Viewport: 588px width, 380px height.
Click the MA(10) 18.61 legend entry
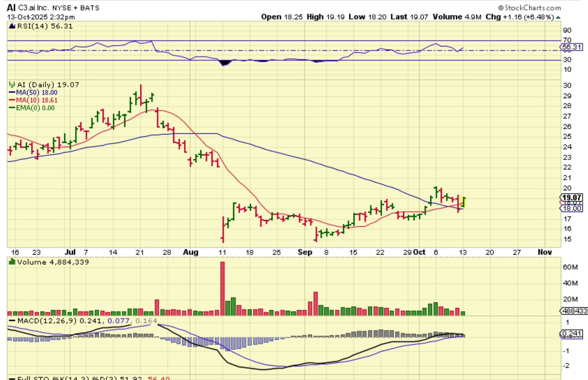[37, 100]
